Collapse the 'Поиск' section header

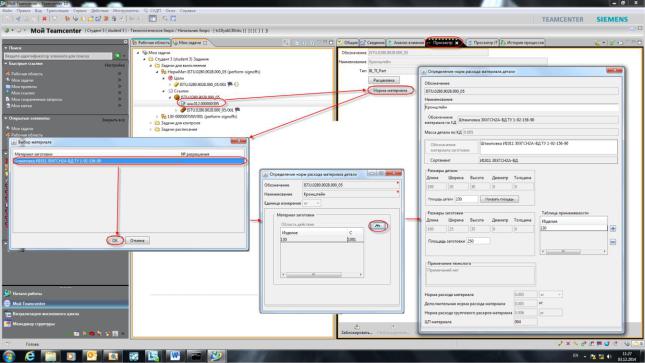tap(6, 48)
